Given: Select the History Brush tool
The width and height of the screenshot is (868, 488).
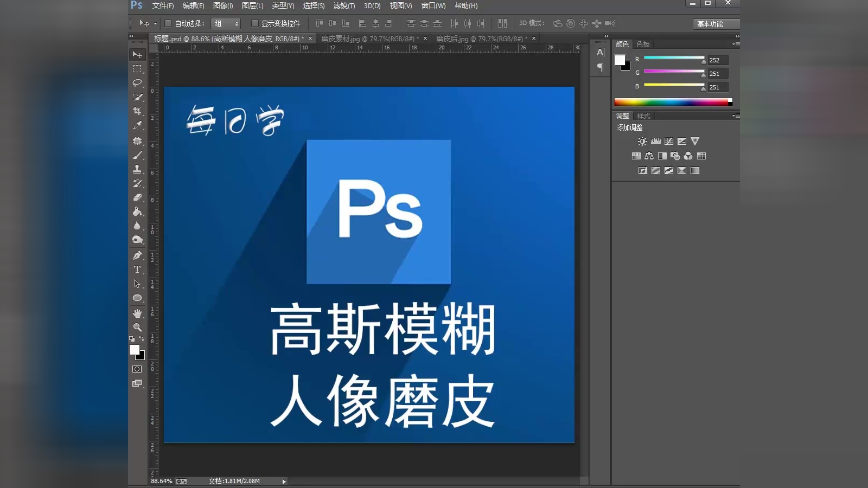Looking at the screenshot, I should point(137,183).
